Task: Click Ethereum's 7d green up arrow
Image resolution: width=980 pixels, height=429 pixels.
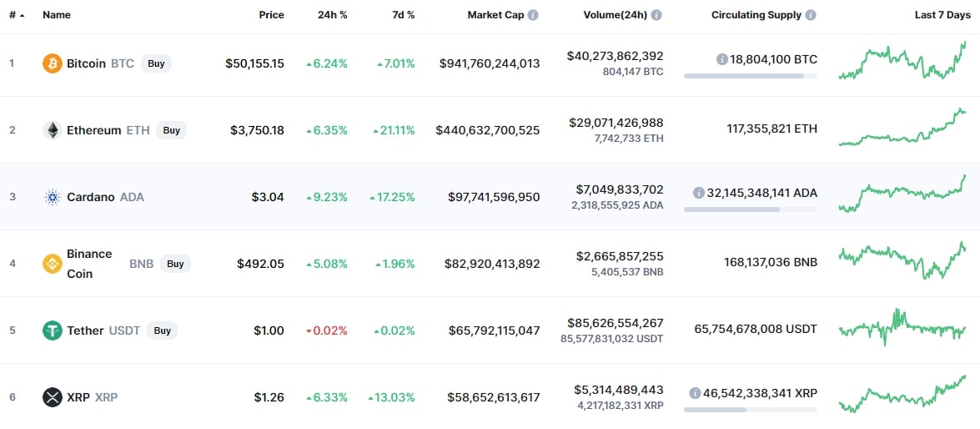Action: tap(375, 131)
